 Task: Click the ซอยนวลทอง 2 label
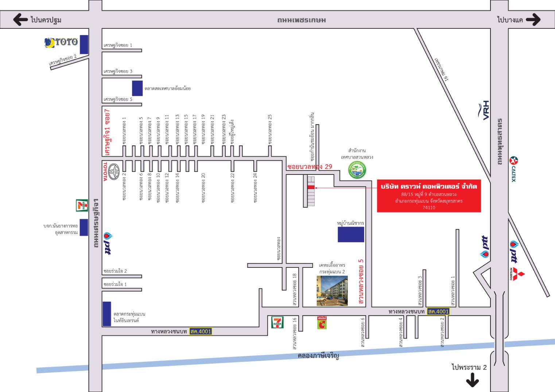(x=124, y=187)
